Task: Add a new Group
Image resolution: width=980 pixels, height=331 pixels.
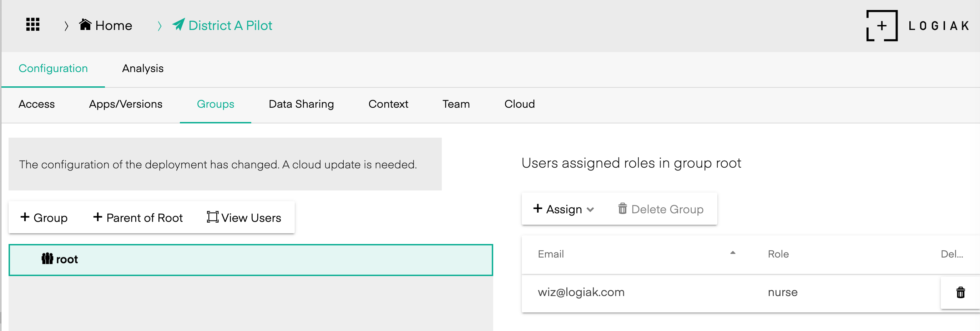Action: pos(44,217)
